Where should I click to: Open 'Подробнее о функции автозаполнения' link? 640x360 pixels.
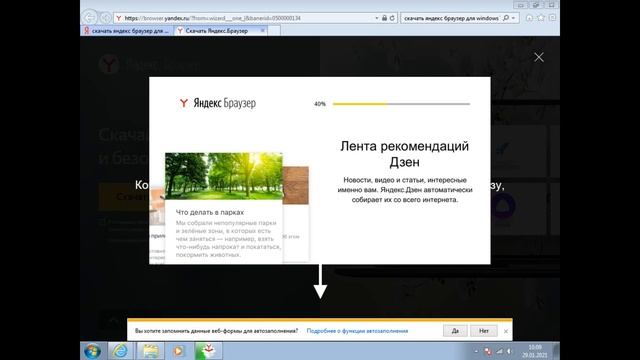(357, 331)
